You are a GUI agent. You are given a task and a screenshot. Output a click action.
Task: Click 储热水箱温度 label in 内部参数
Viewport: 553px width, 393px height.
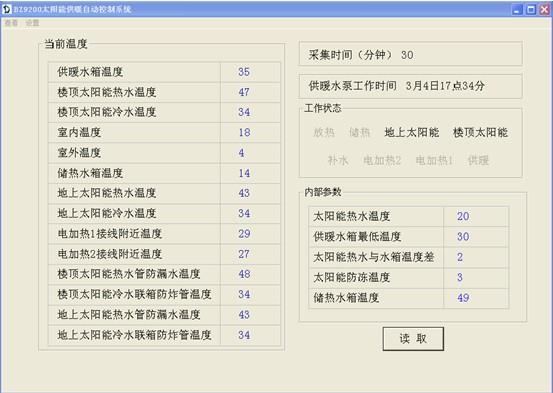pyautogui.click(x=346, y=298)
